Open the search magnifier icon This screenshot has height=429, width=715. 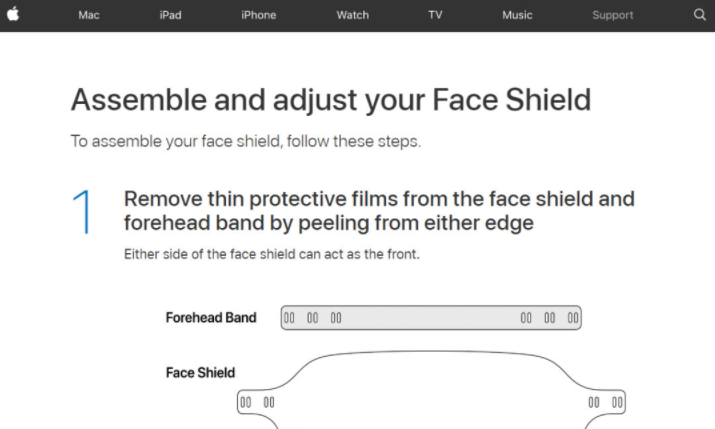point(699,15)
